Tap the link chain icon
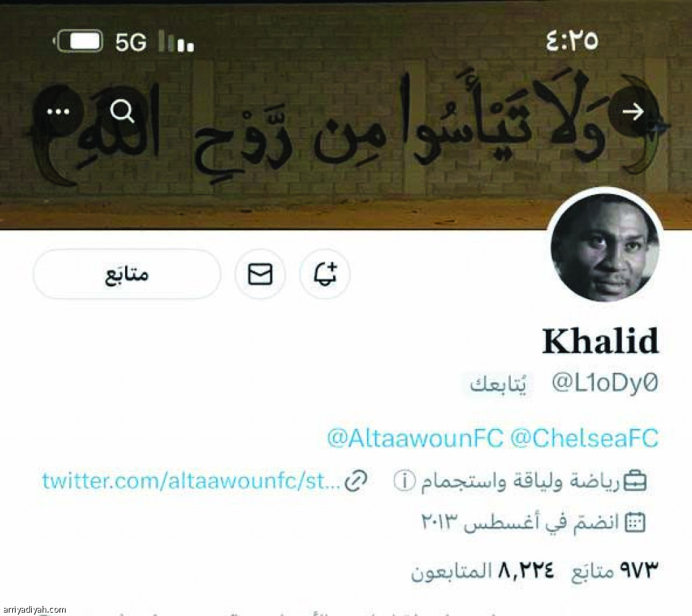692x616 pixels. tap(355, 481)
